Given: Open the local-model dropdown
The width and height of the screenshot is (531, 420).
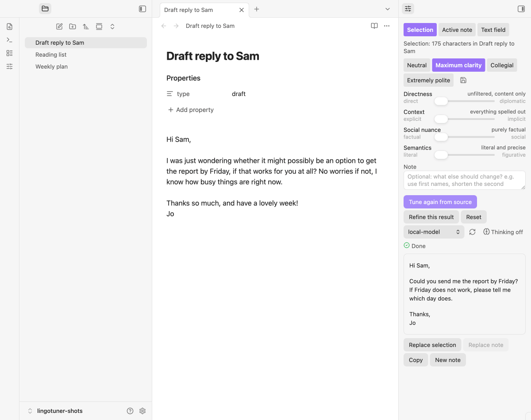Looking at the screenshot, I should point(434,232).
